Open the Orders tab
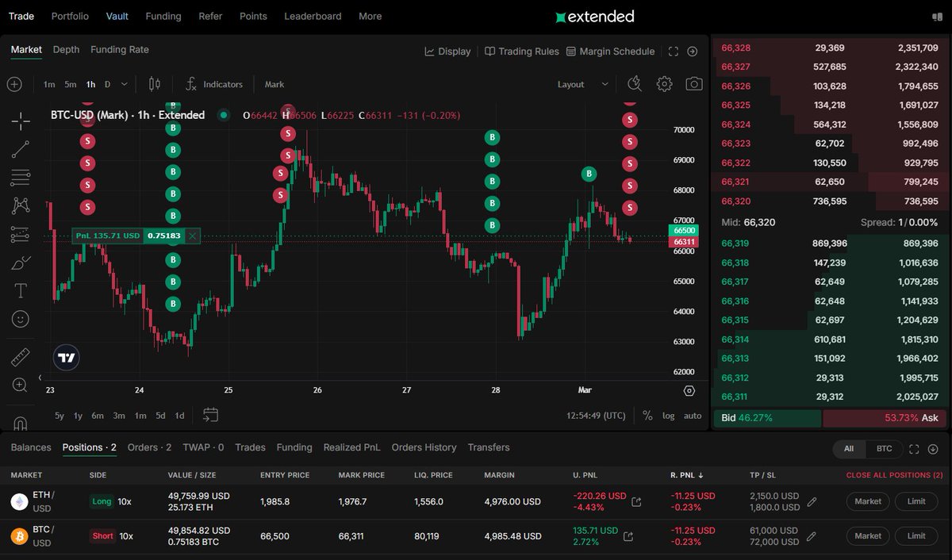Screen dimensions: 952x560 pyautogui.click(x=149, y=447)
